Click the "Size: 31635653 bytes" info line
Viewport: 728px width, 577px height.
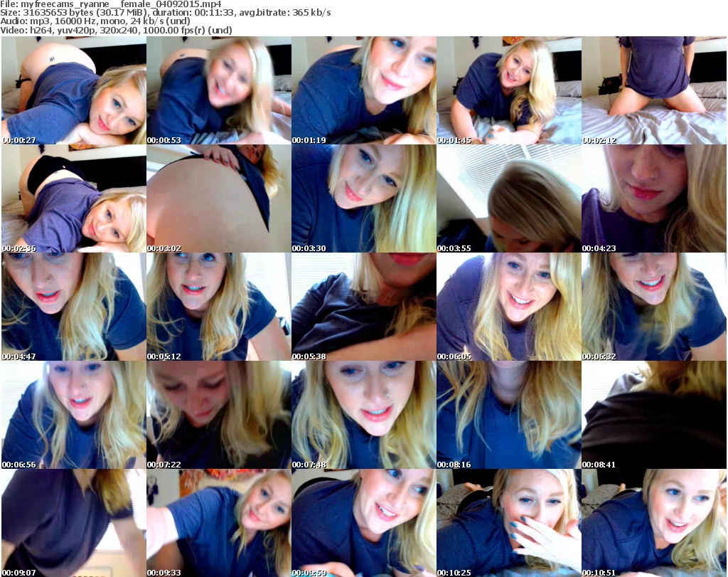165,13
